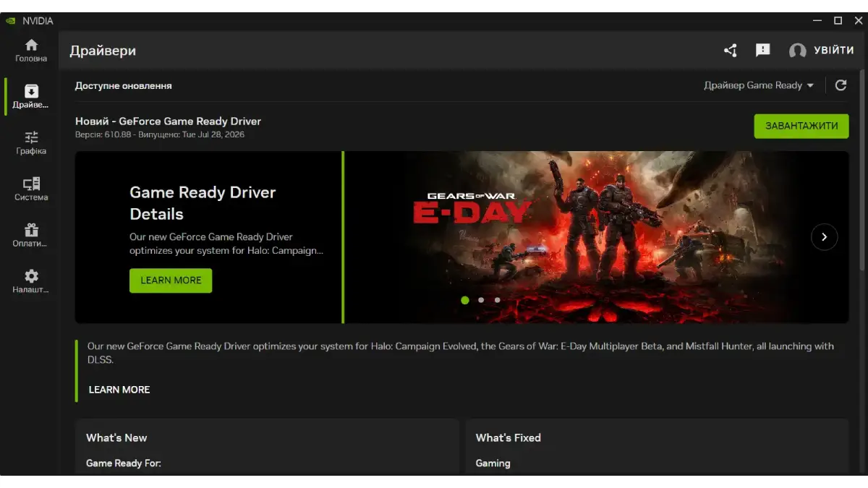The height and width of the screenshot is (488, 868).
Task: Click the Gaming text under What's Fixed
Action: (493, 463)
